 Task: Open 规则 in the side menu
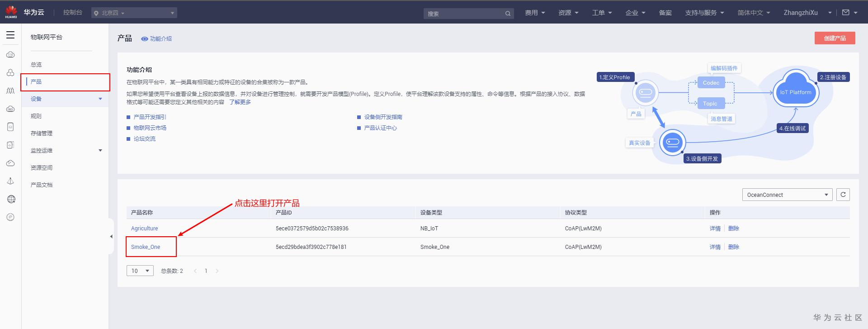tap(36, 116)
